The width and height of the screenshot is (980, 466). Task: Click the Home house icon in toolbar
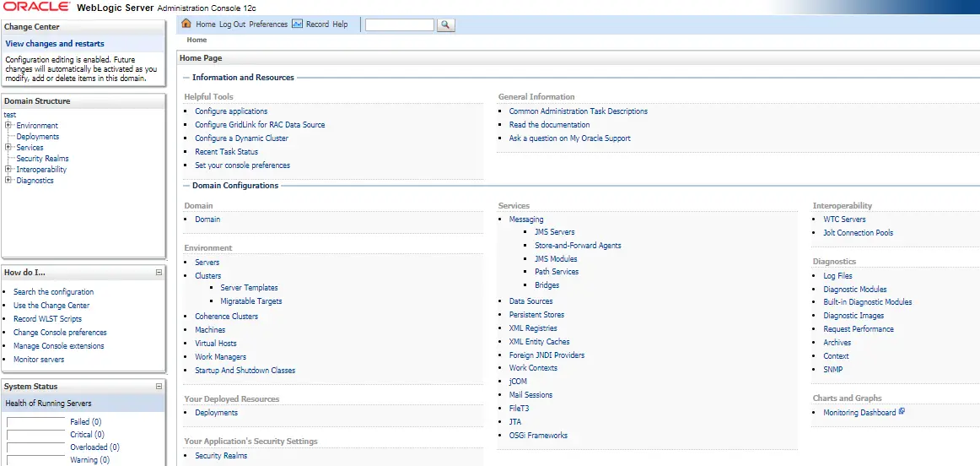tap(186, 24)
